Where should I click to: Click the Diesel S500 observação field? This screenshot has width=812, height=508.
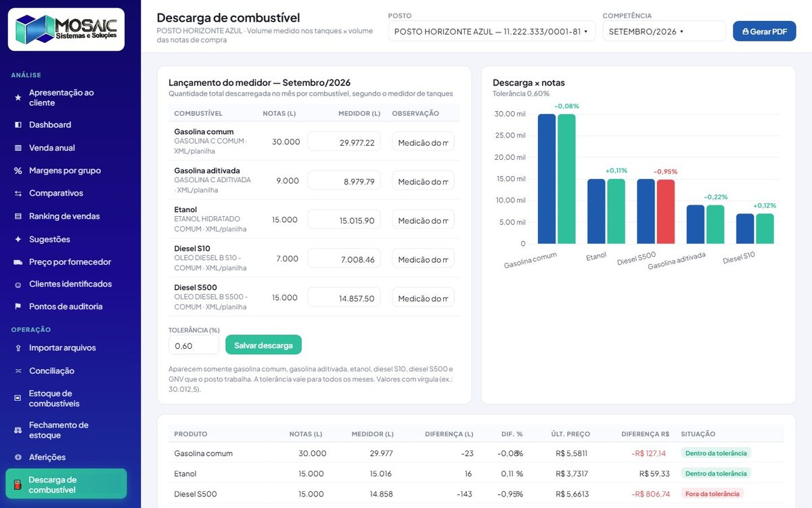(x=423, y=298)
